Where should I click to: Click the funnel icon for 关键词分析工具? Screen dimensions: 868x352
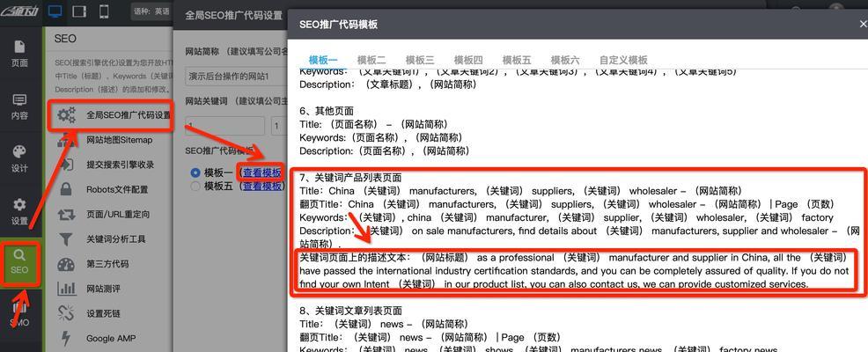(66, 239)
